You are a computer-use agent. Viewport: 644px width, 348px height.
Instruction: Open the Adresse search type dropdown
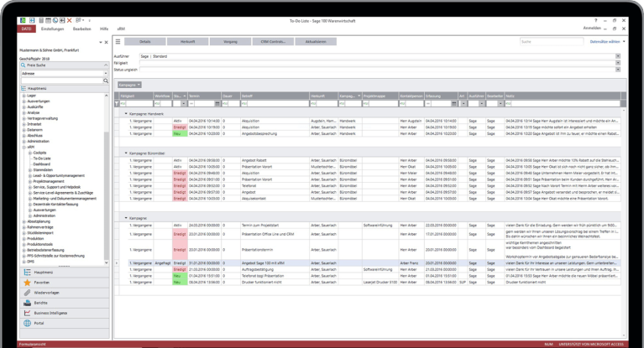[106, 73]
